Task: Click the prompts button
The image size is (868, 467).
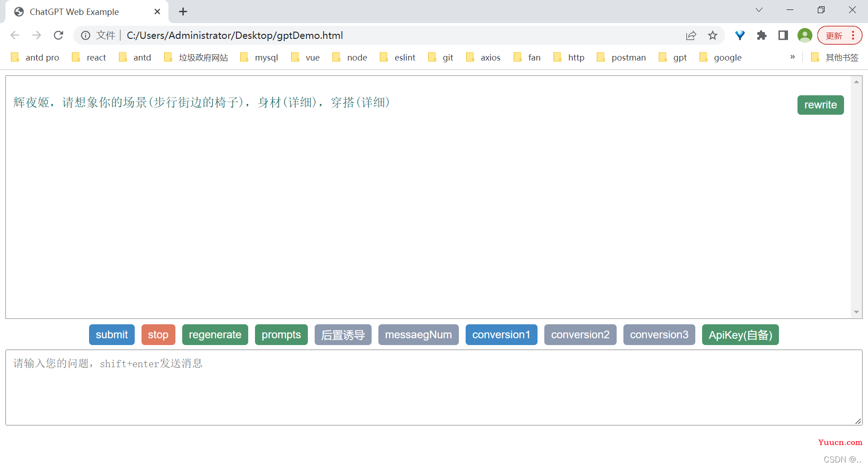Action: [x=281, y=335]
